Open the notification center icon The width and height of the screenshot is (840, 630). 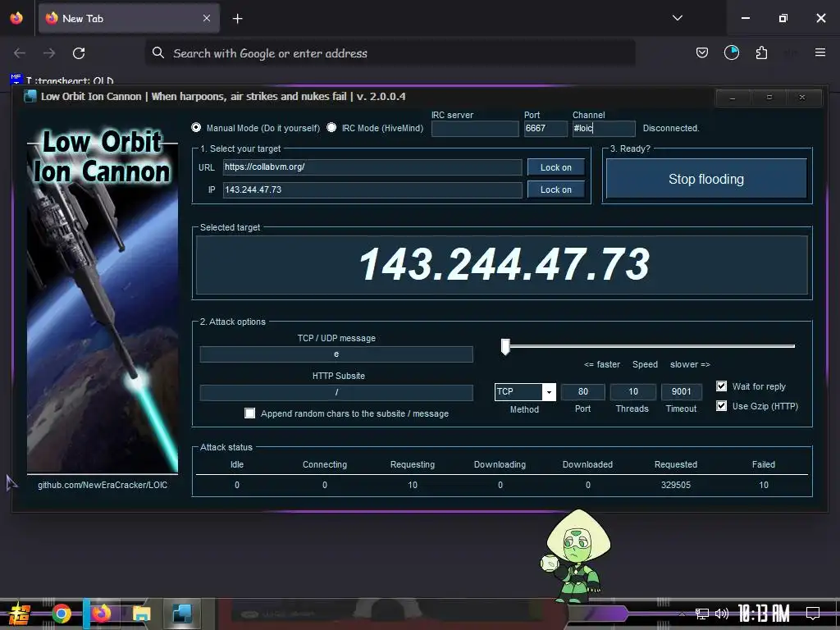[x=813, y=614]
